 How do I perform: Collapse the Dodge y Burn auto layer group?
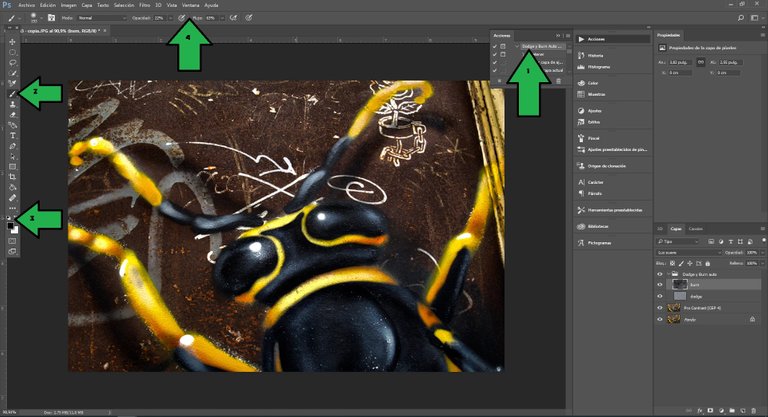[x=668, y=274]
